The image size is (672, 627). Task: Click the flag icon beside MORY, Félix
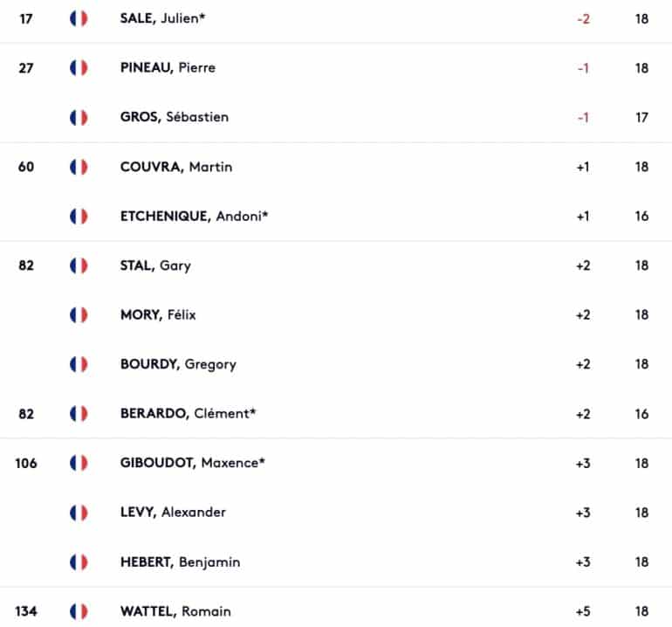79,314
